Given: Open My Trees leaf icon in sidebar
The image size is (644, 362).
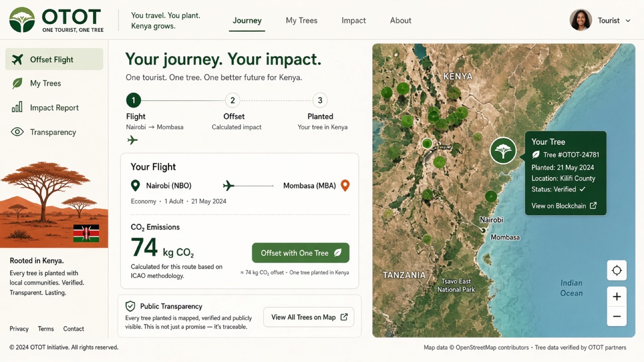Looking at the screenshot, I should coord(17,83).
